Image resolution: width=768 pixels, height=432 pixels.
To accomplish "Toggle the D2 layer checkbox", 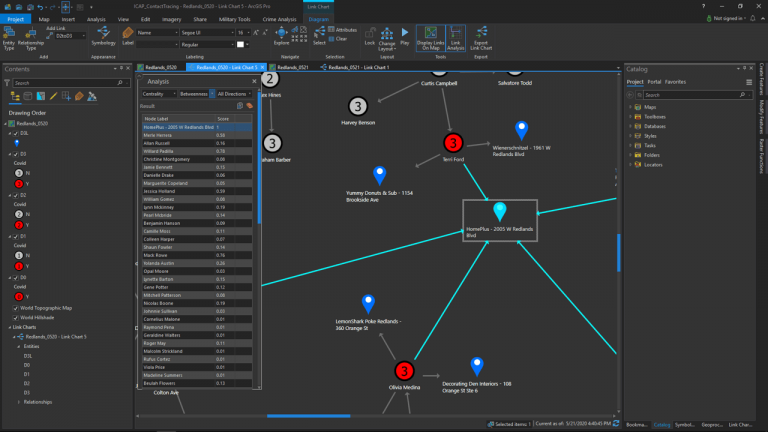I will [x=16, y=195].
